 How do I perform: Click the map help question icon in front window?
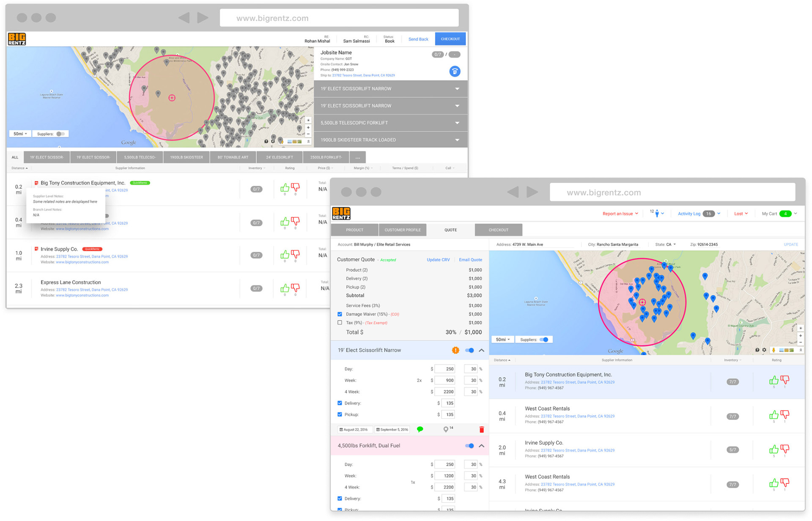coord(757,350)
